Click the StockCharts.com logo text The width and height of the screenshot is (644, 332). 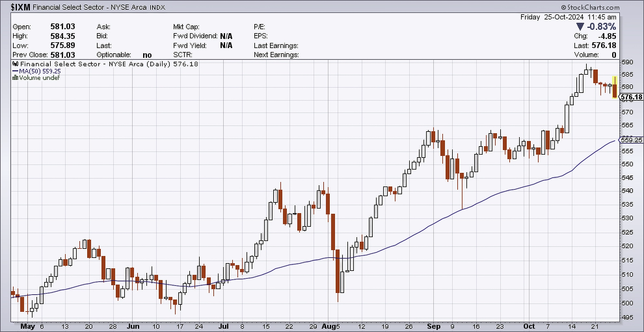click(x=593, y=7)
